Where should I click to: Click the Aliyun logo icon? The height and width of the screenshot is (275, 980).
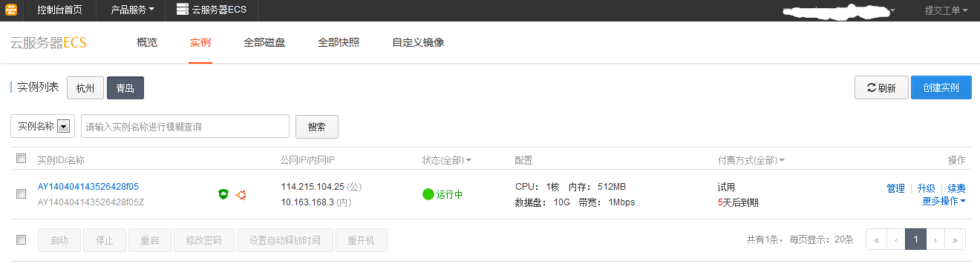coord(11,10)
